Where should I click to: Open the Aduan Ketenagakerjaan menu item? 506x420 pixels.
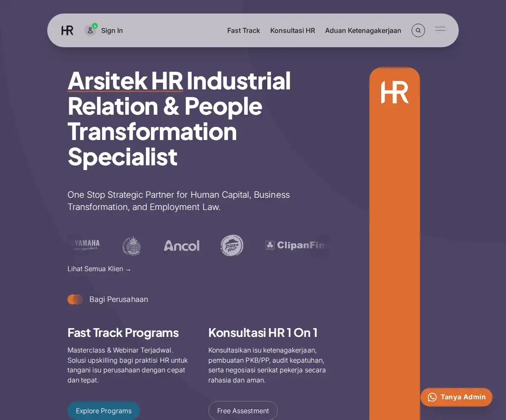tap(363, 30)
